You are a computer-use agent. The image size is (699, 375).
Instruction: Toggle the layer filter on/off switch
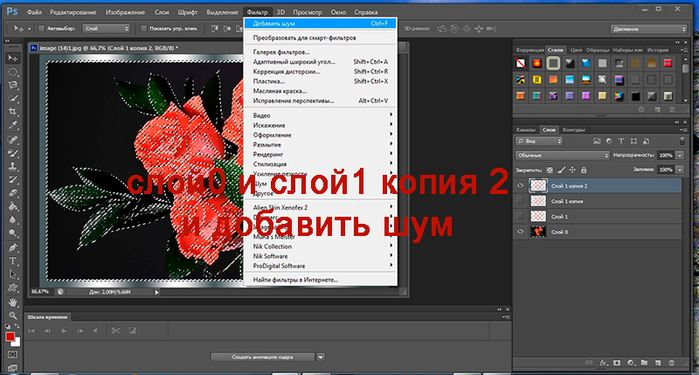pyautogui.click(x=682, y=141)
